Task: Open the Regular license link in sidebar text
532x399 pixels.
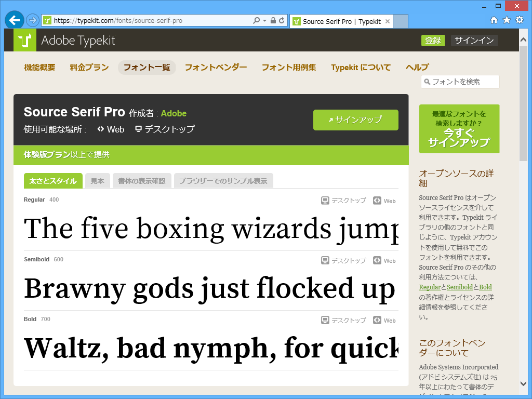Action: (429, 287)
